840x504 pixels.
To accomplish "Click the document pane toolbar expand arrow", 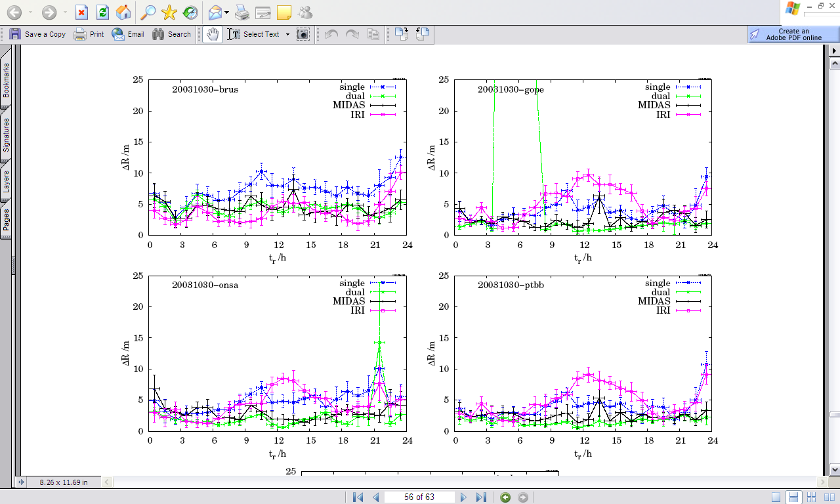I will pyautogui.click(x=835, y=50).
